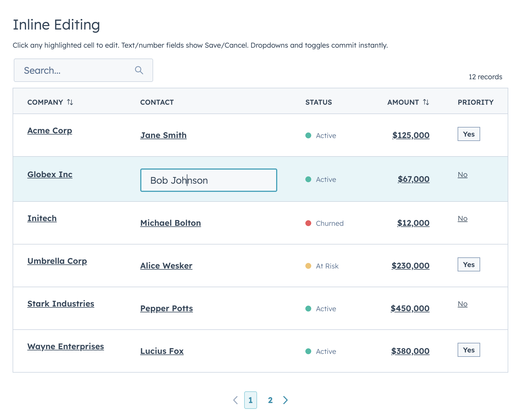Toggle Initech priority No
The height and width of the screenshot is (420, 527).
(x=463, y=218)
